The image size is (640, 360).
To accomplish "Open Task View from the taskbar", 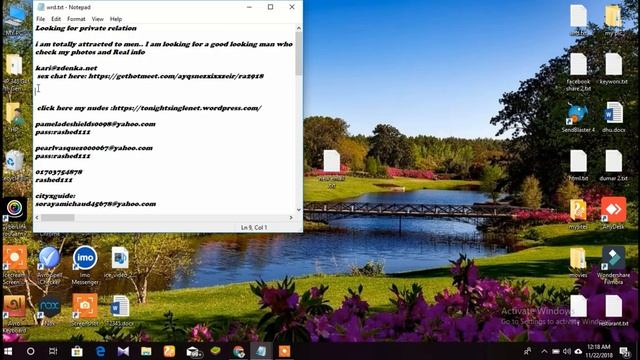I will pyautogui.click(x=53, y=351).
